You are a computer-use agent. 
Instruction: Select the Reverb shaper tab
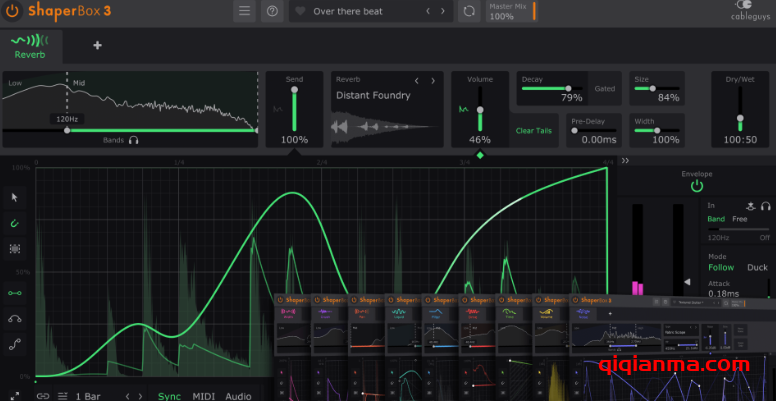coord(30,47)
